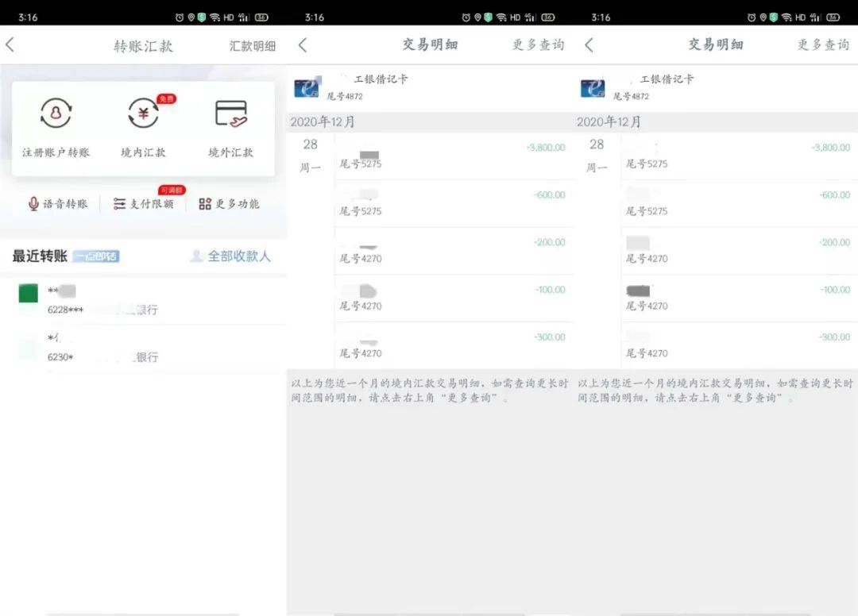The width and height of the screenshot is (858, 616).
Task: Open the -300.00 transaction in right screen
Action: tap(740, 345)
